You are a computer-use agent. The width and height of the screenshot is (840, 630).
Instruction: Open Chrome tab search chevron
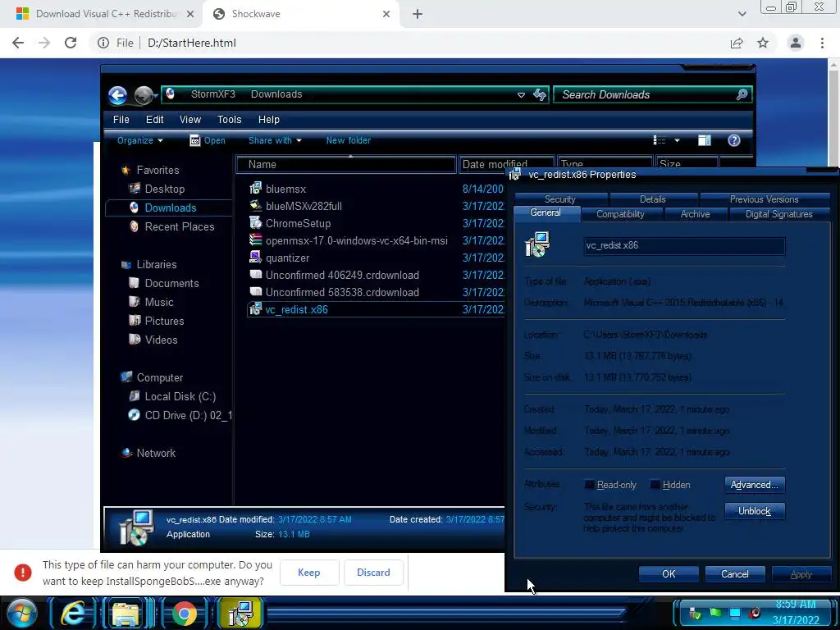coord(742,14)
